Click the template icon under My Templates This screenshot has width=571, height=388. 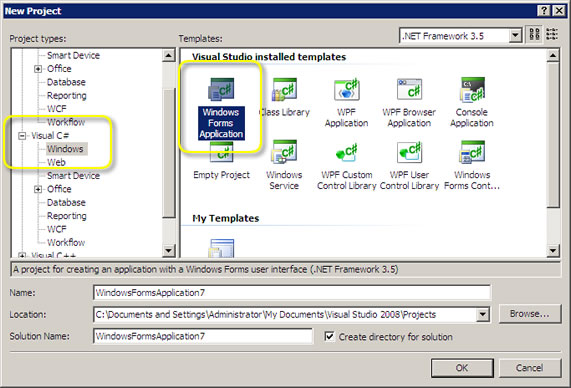coord(221,248)
